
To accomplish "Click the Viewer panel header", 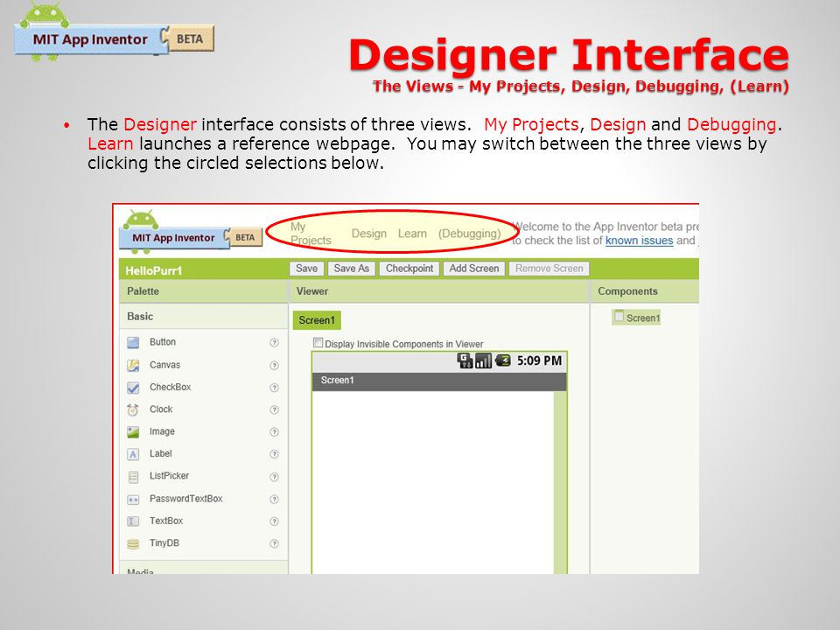I will [x=438, y=291].
